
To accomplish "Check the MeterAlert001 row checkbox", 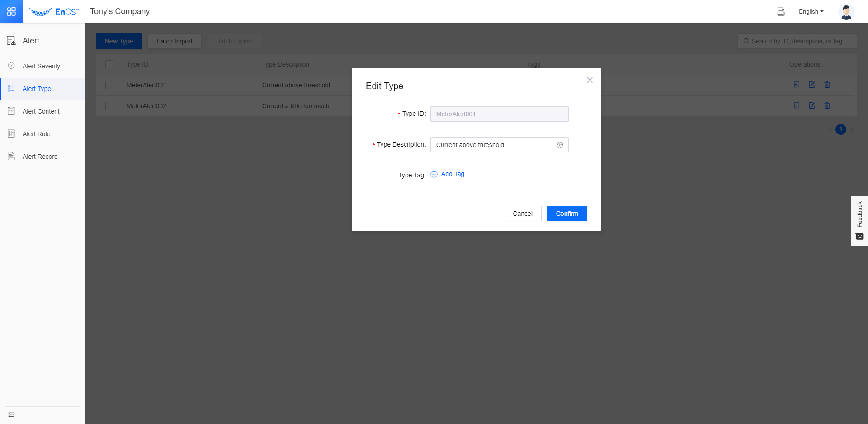I will pos(109,85).
